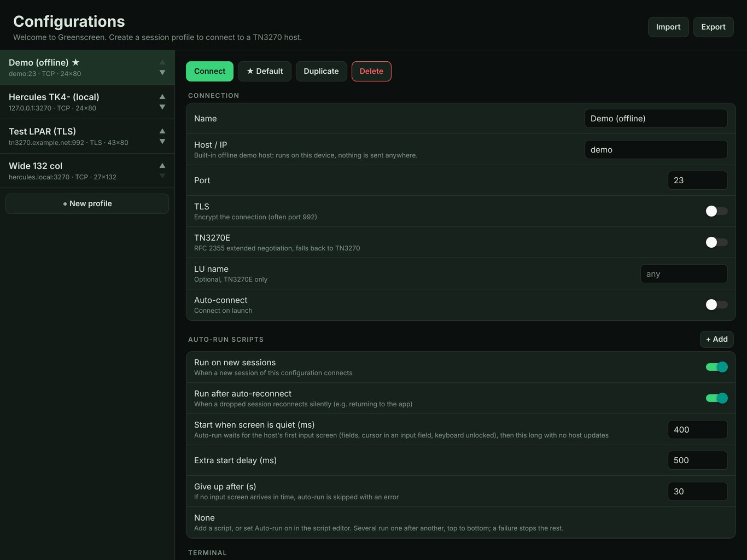The height and width of the screenshot is (560, 747).
Task: Delete the selected profile
Action: (x=371, y=71)
